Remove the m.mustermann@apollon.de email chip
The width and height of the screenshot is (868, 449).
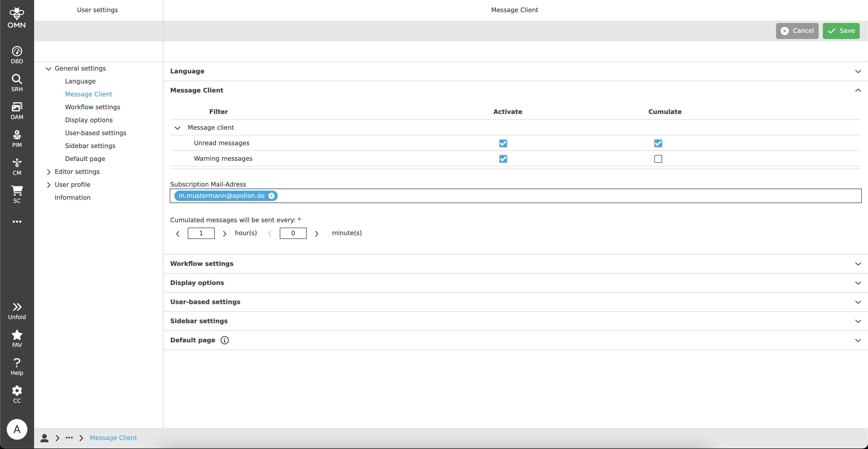point(271,196)
